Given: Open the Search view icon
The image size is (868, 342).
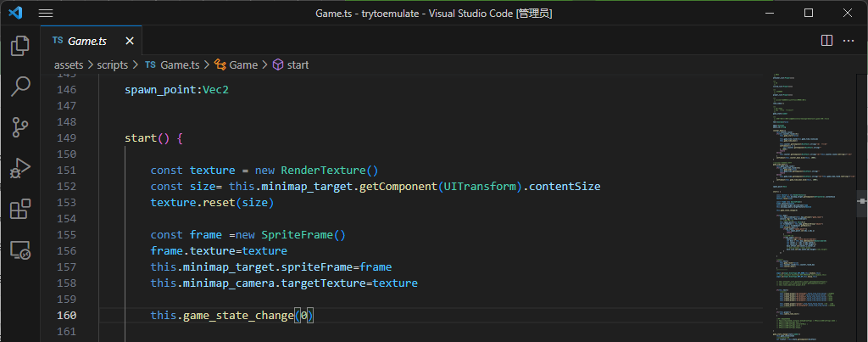Looking at the screenshot, I should [x=20, y=86].
